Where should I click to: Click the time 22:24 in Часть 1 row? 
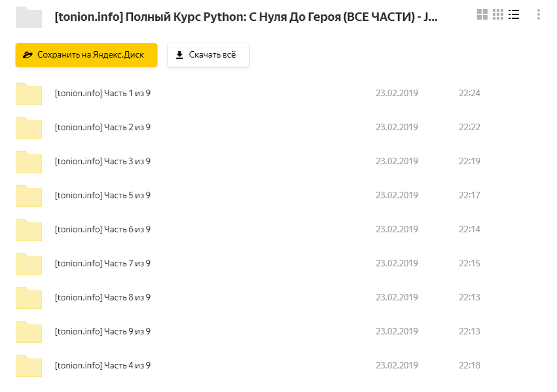coord(469,93)
